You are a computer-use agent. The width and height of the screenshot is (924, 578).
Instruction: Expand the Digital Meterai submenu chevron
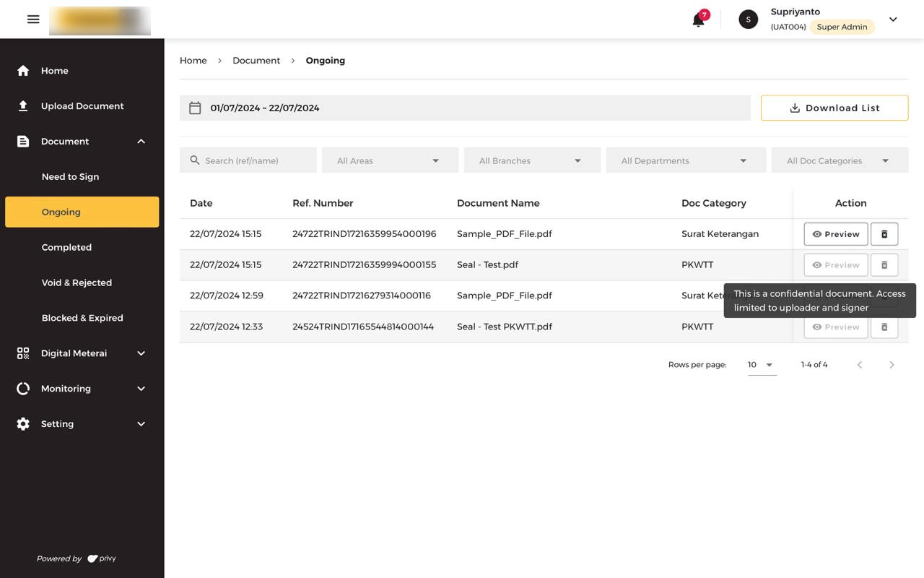[141, 353]
